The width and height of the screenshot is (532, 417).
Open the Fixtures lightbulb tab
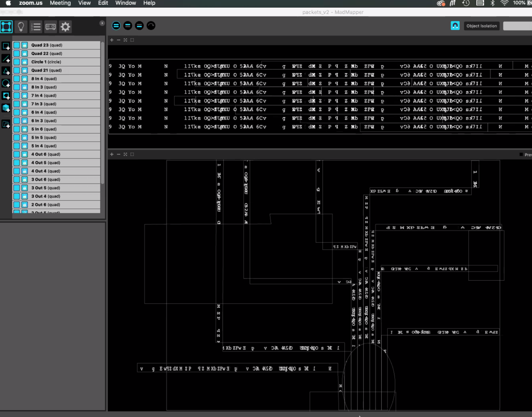tap(21, 27)
